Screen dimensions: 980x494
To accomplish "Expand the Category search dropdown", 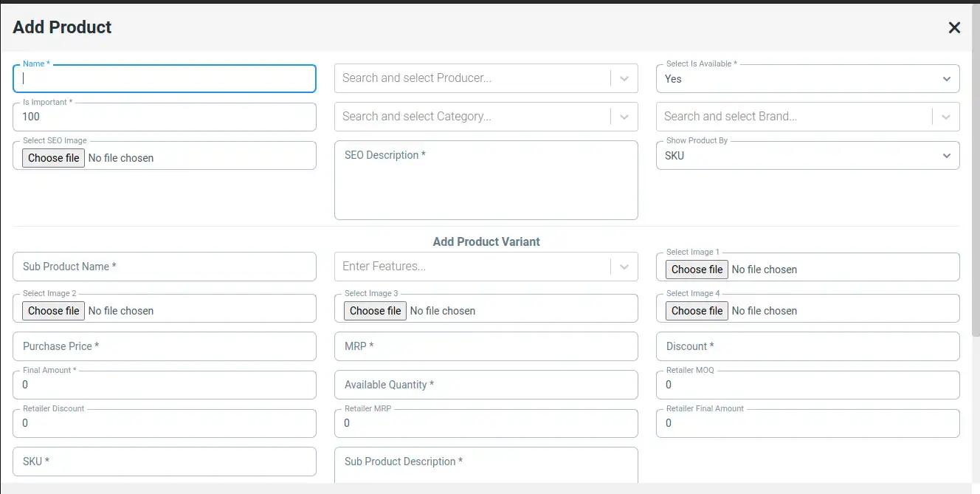I will coord(624,117).
